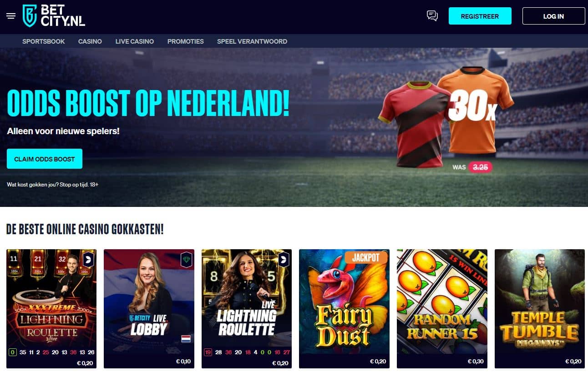Click the BetCity.nl logo

tap(54, 16)
